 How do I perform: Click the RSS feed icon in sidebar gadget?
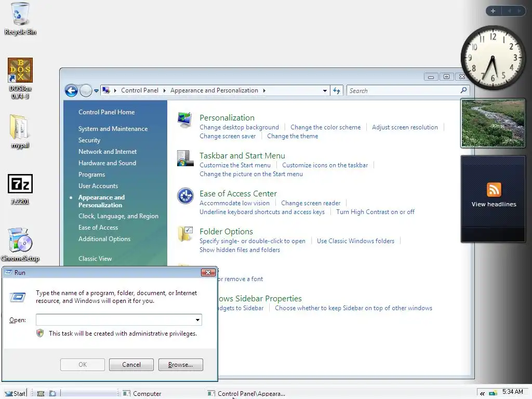pos(494,190)
